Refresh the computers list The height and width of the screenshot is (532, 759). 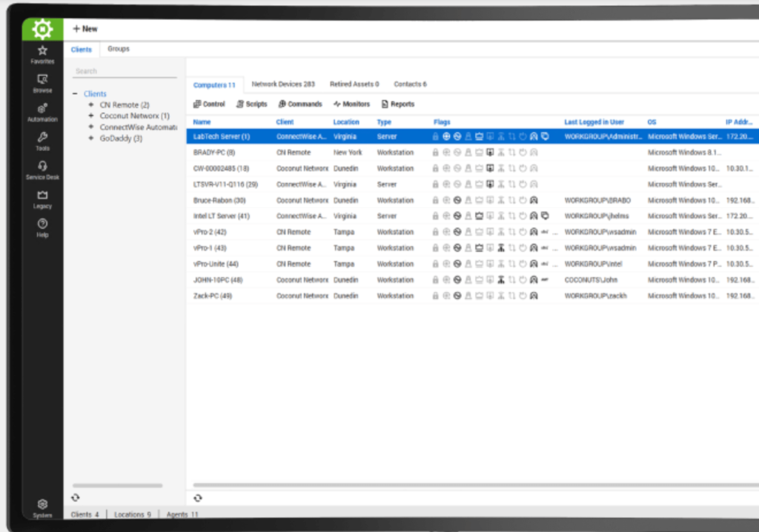pos(198,498)
